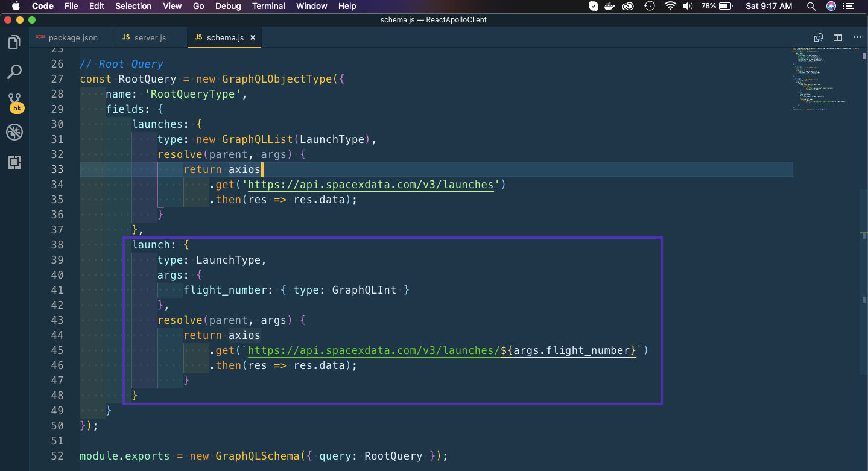
Task: Click 'return axios' on line 44
Action: coord(222,335)
